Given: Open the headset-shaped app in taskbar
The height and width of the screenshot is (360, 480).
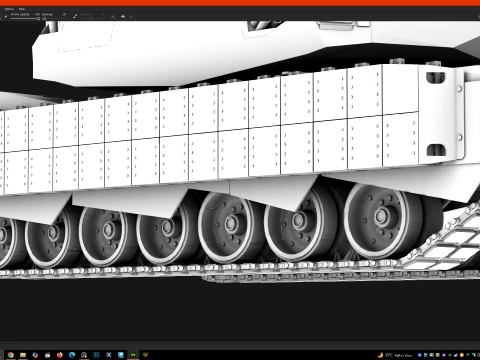Looking at the screenshot, I should (x=84, y=355).
